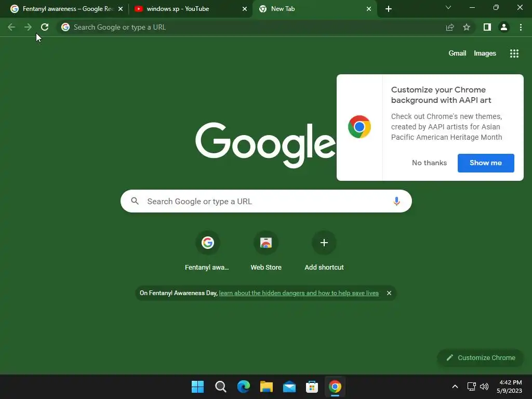The height and width of the screenshot is (399, 532).
Task: Add a new shortcut tile
Action: tap(324, 251)
